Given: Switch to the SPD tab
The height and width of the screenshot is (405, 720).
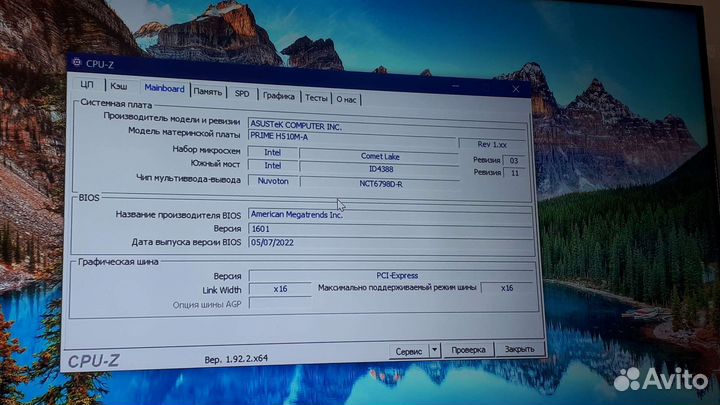Looking at the screenshot, I should click(242, 94).
